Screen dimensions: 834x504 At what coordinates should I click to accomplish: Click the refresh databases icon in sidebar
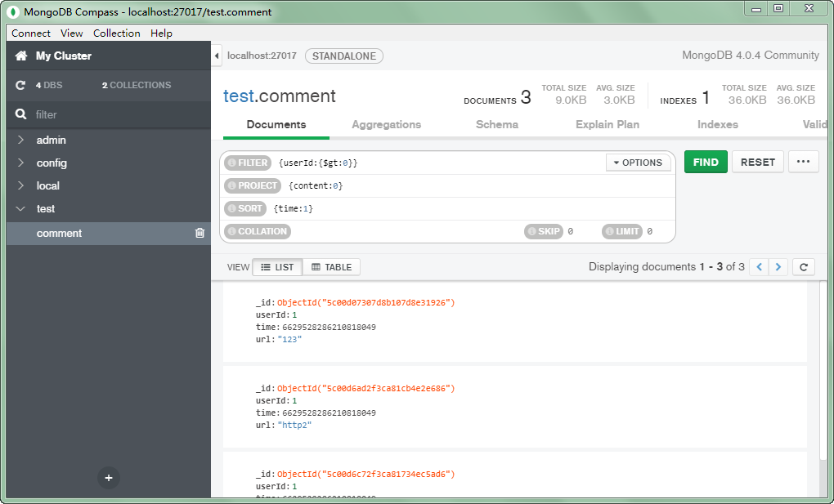point(21,85)
